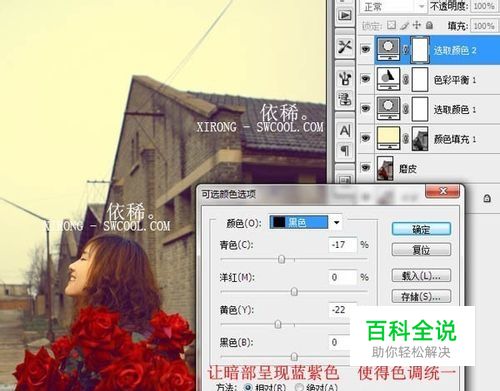Click the link icon on 颜色填充 1 layer
The width and height of the screenshot is (500, 391).
coord(405,138)
